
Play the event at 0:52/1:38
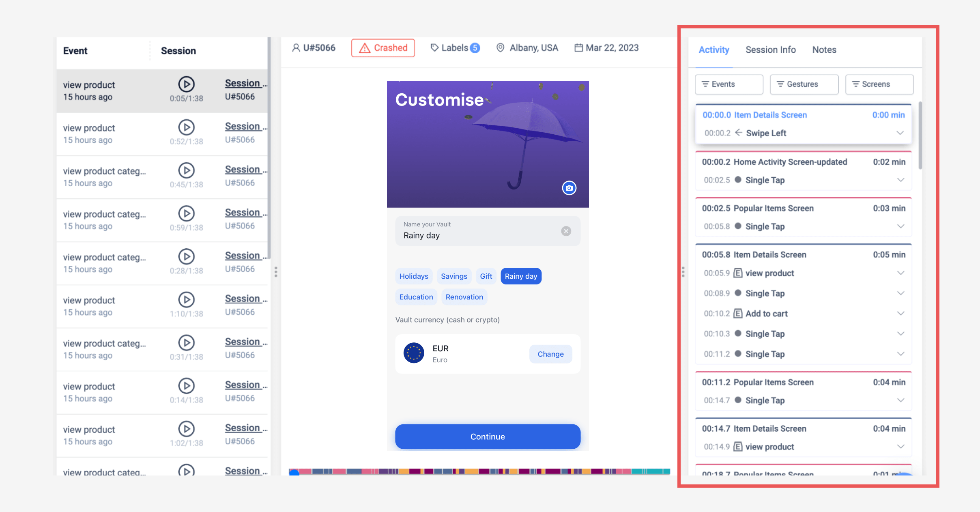(x=186, y=127)
